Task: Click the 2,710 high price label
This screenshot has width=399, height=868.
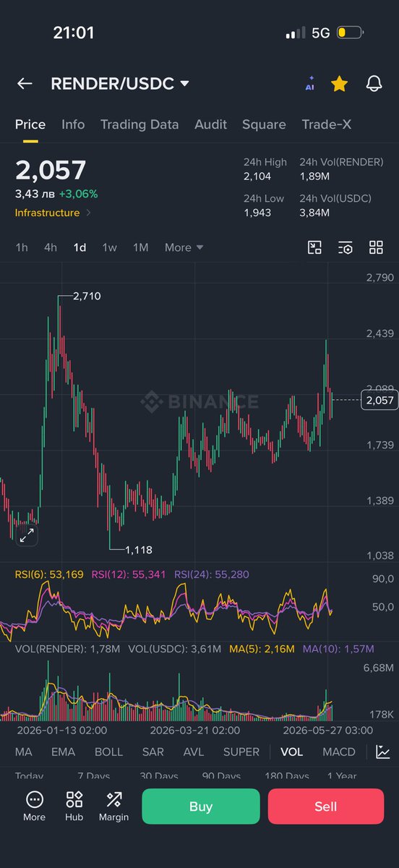Action: (87, 296)
